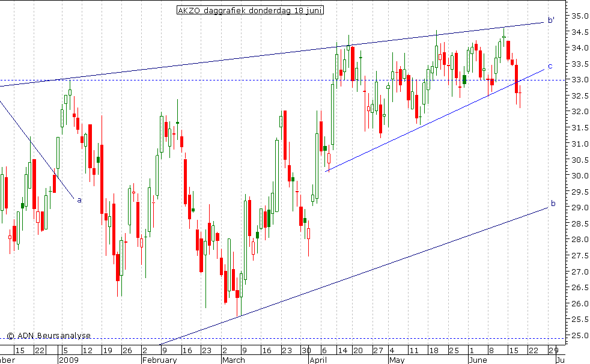Click date tick 4 above May label
The width and height of the screenshot is (590, 364).
coord(392,350)
